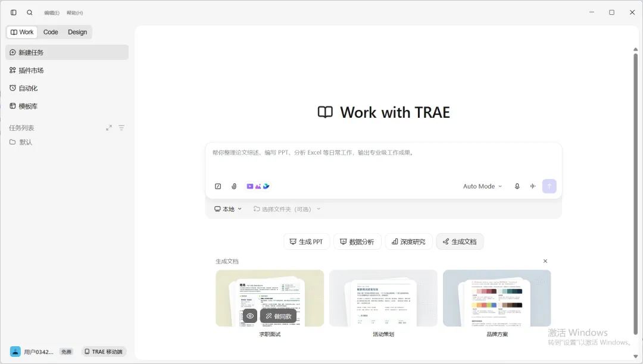Select 新建任务 in the sidebar
Screen dimensions: 643x364
[67, 52]
